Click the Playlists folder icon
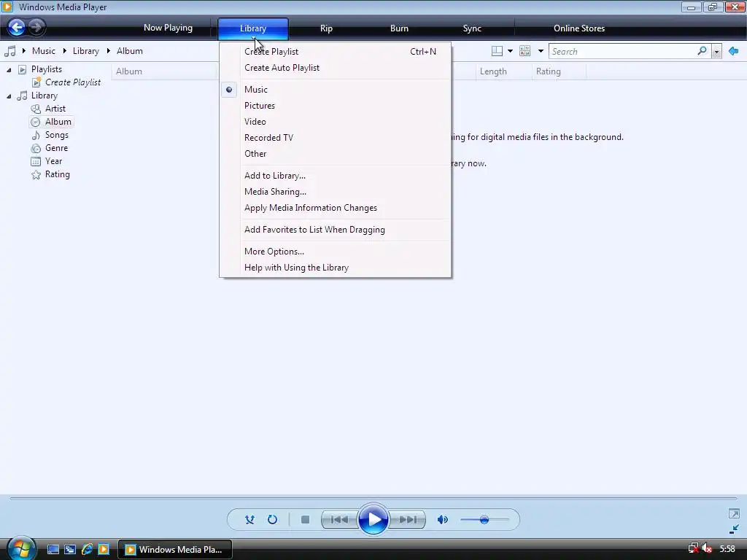 click(x=22, y=69)
